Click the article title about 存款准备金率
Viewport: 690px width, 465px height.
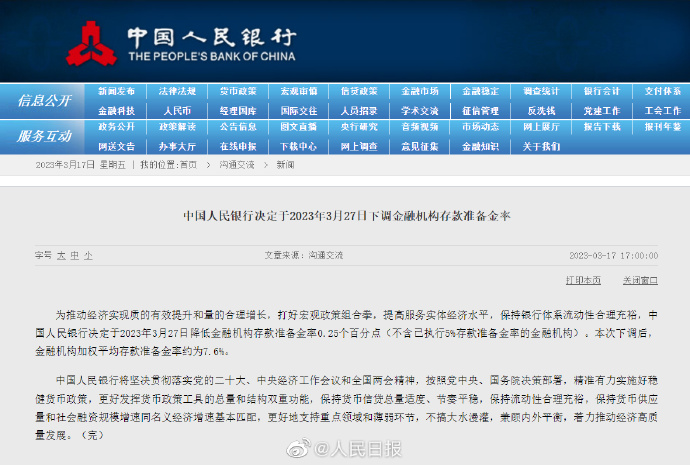347,216
